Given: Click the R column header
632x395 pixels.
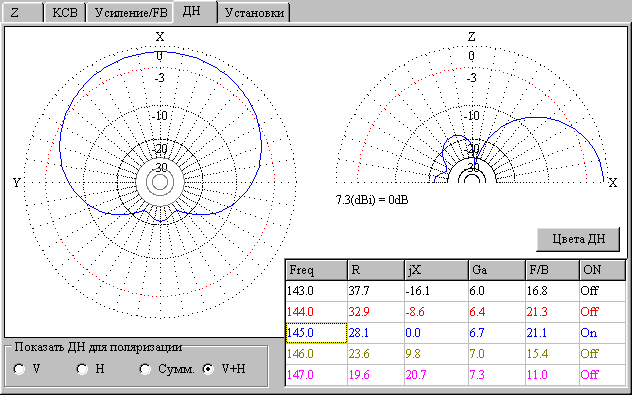Looking at the screenshot, I should [x=376, y=270].
